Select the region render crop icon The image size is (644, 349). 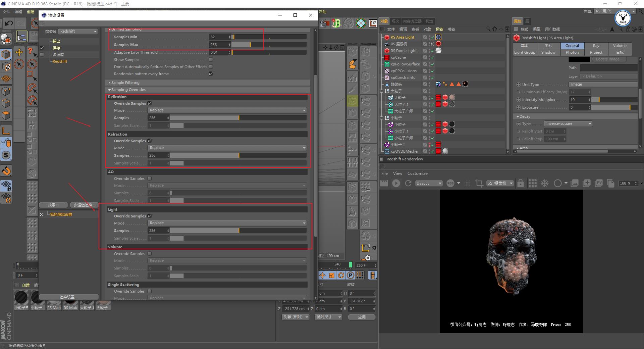pyautogui.click(x=479, y=183)
